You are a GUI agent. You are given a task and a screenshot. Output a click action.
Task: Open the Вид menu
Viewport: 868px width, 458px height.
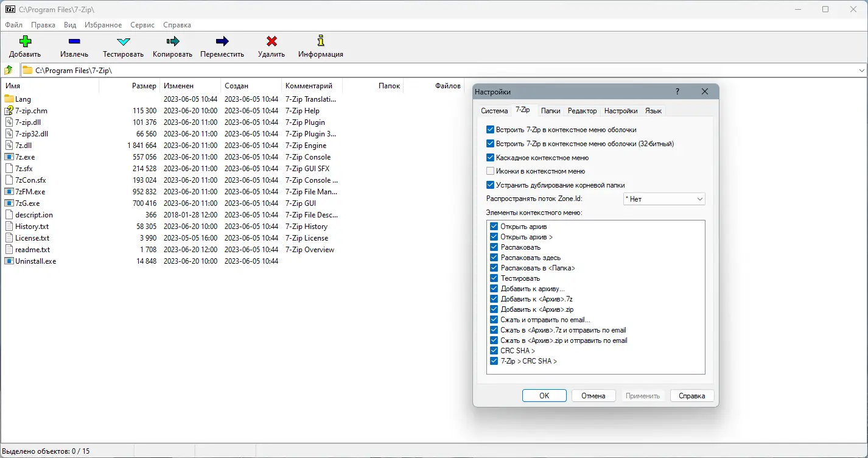[x=70, y=25]
